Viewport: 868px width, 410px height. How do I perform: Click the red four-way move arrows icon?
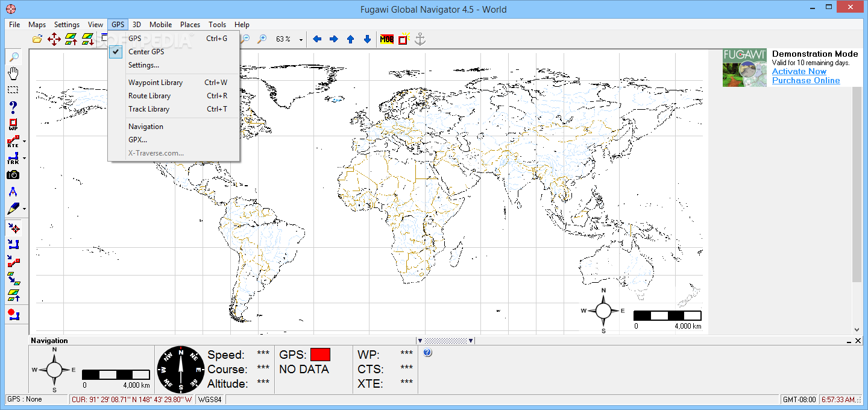tap(54, 39)
